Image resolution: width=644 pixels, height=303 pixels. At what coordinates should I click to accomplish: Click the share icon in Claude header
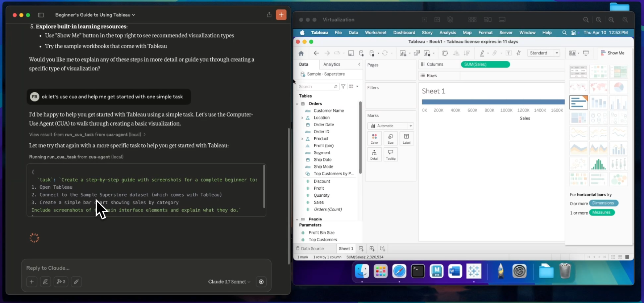(269, 15)
